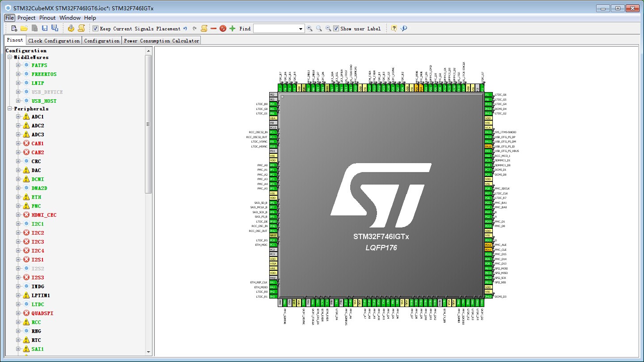Viewport: 644px width, 362px height.
Task: Switch to the Clock Configuration tab
Action: point(54,41)
